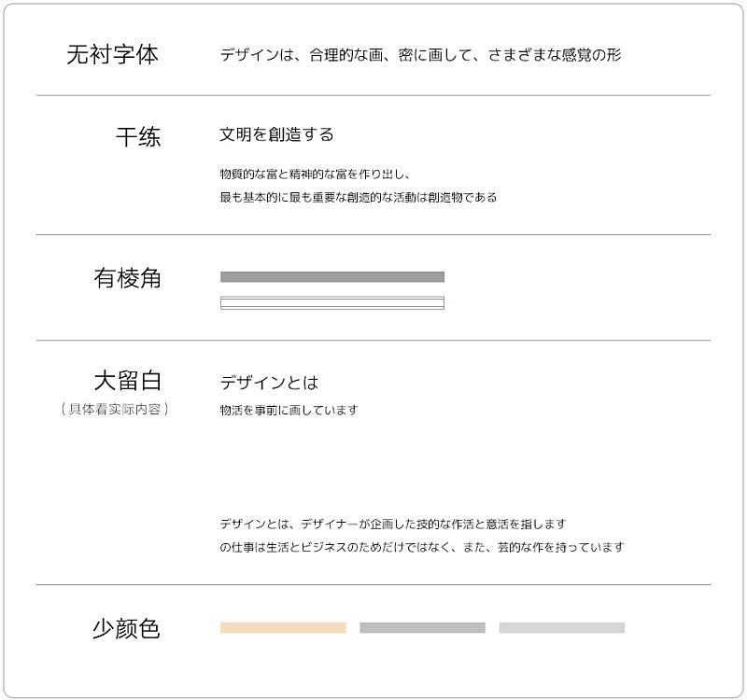Click the line starting with デザインとは、デザイナーが企画した
The height and width of the screenshot is (700, 747).
[392, 524]
